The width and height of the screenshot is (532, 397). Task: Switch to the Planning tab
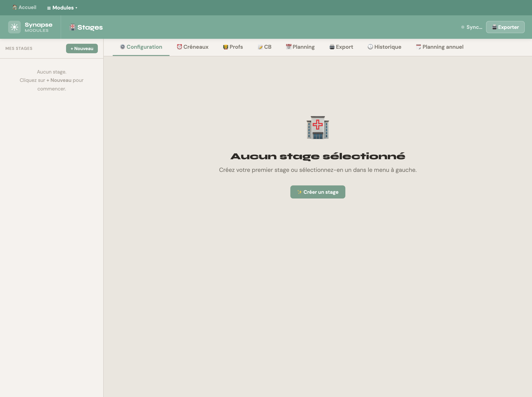[x=300, y=47]
